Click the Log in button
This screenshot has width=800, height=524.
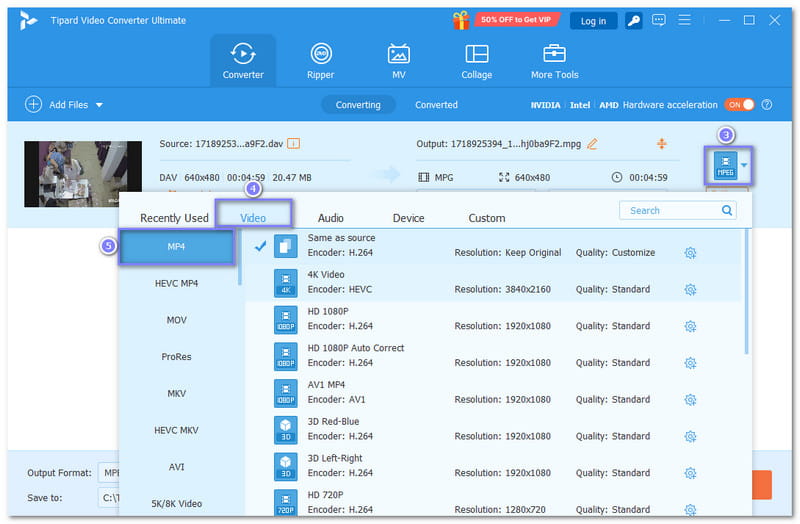[x=593, y=21]
